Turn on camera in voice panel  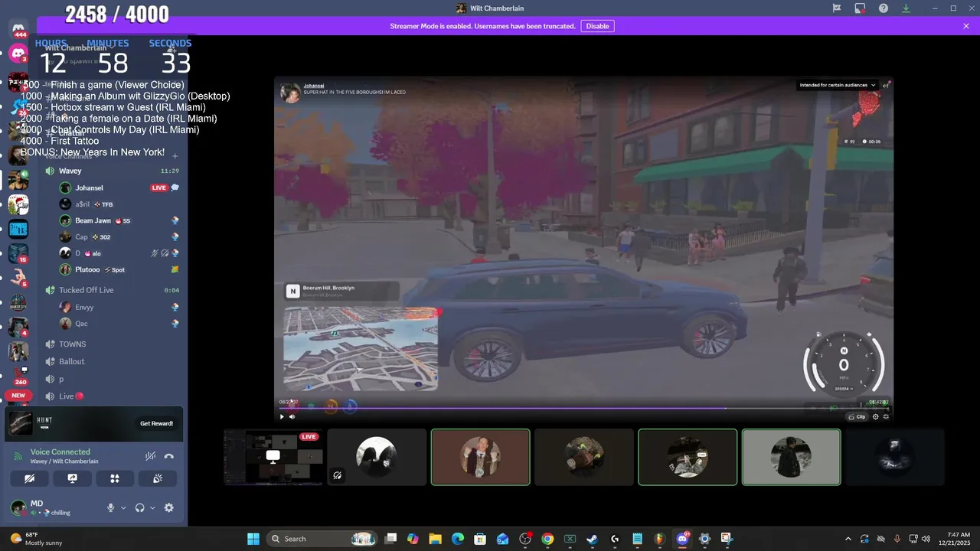coord(30,478)
